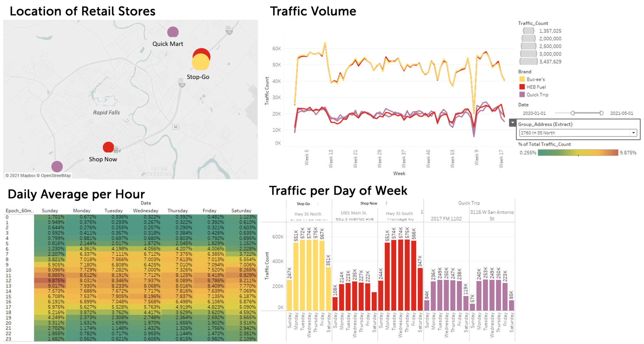The image size is (644, 344).
Task: Open the Group_Address dropdown arrow
Action: click(x=633, y=133)
